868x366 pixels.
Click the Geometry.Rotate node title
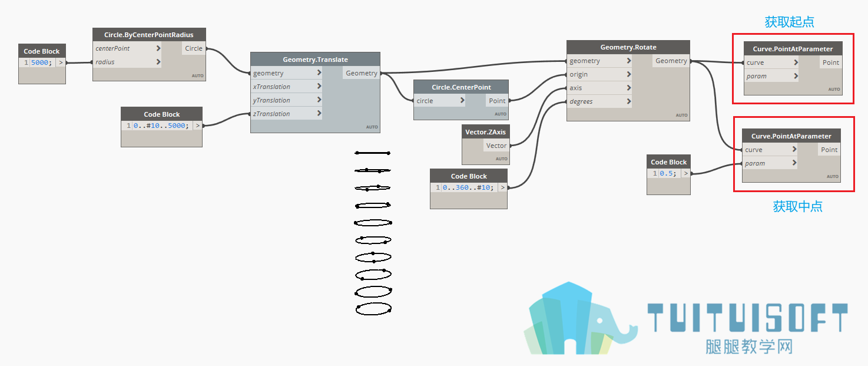[628, 47]
